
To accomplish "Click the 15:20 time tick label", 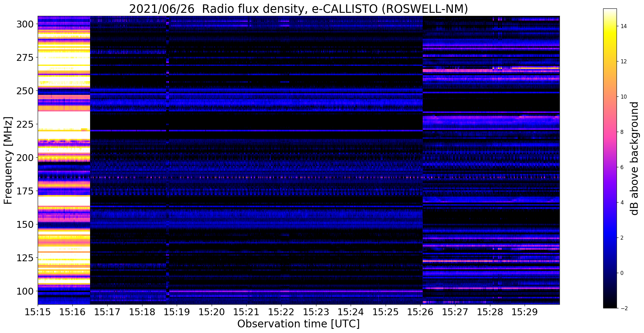I will [212, 312].
